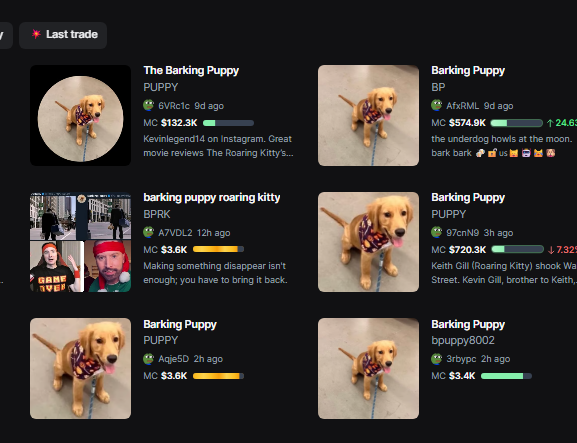Click progress bar next to $132.3K
This screenshot has width=577, height=443.
coord(228,123)
